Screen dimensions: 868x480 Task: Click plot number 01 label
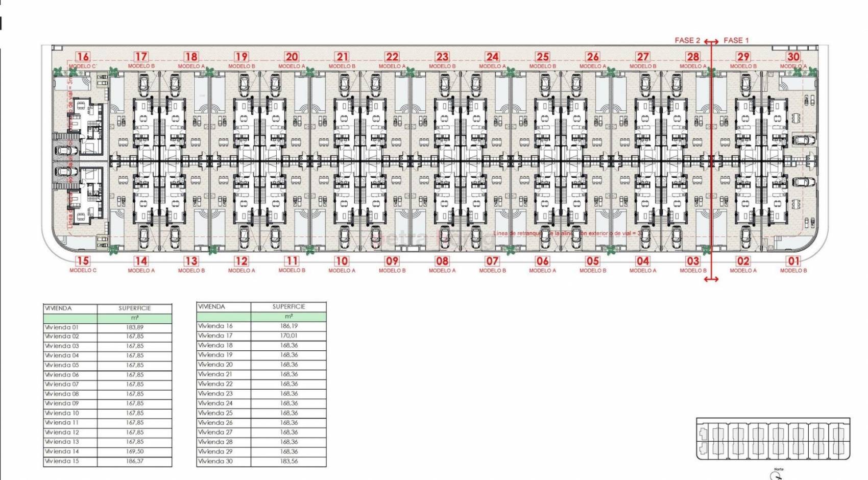(x=793, y=261)
